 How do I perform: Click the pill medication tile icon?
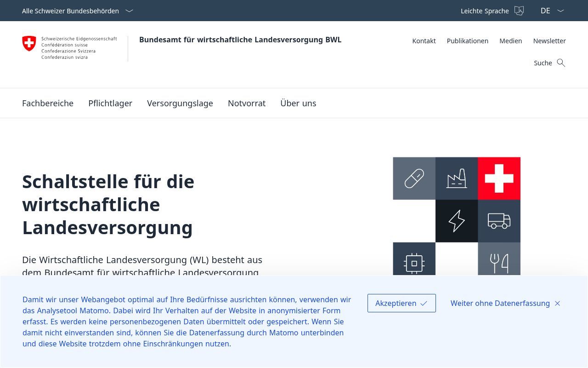tap(414, 178)
